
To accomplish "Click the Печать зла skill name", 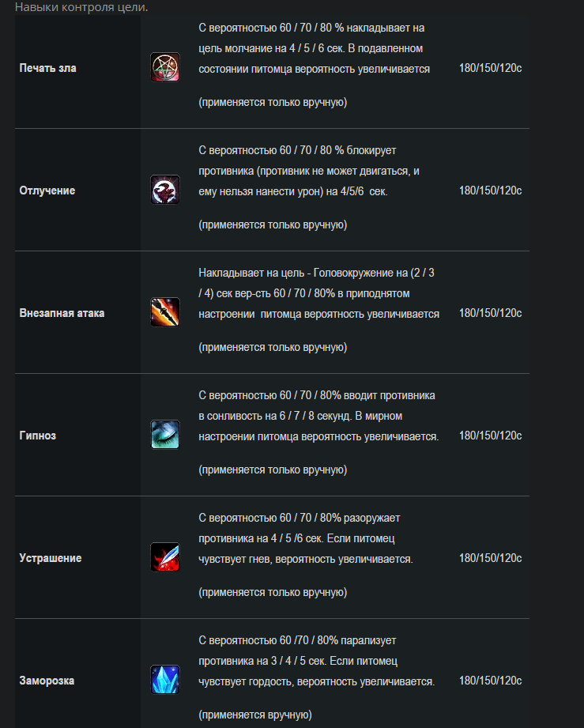I will (47, 68).
